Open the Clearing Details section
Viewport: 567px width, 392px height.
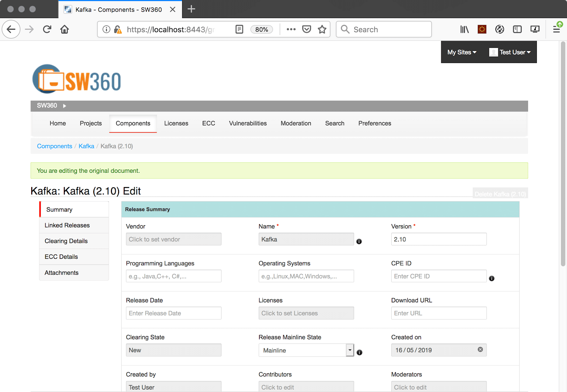point(74,241)
